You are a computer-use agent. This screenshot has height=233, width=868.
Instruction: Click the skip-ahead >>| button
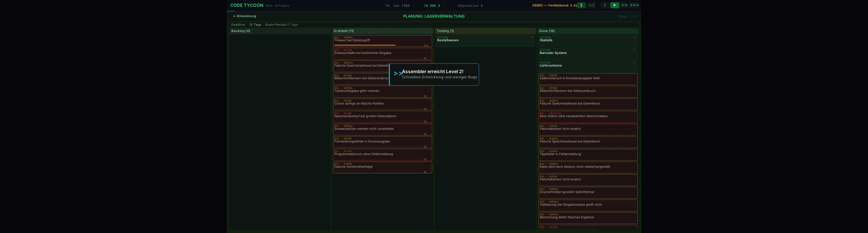click(x=591, y=5)
